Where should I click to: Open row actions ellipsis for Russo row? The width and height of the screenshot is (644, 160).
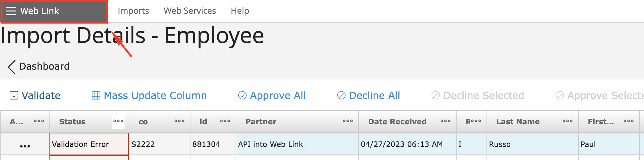pyautogui.click(x=25, y=146)
